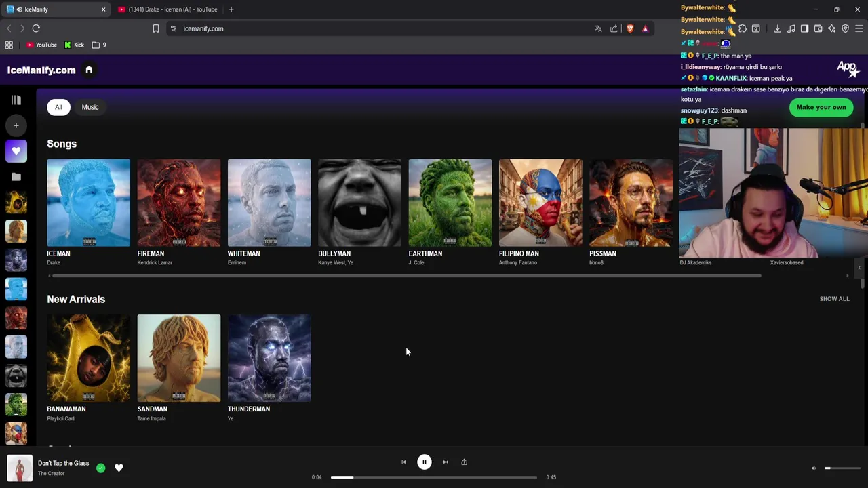Open the apps grid icon in the bookmarks bar

(x=9, y=45)
